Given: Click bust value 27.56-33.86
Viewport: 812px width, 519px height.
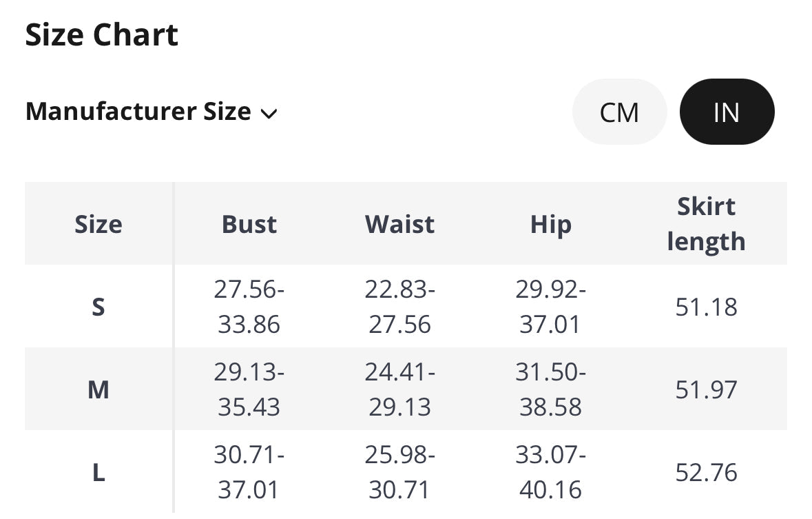Looking at the screenshot, I should 249,307.
